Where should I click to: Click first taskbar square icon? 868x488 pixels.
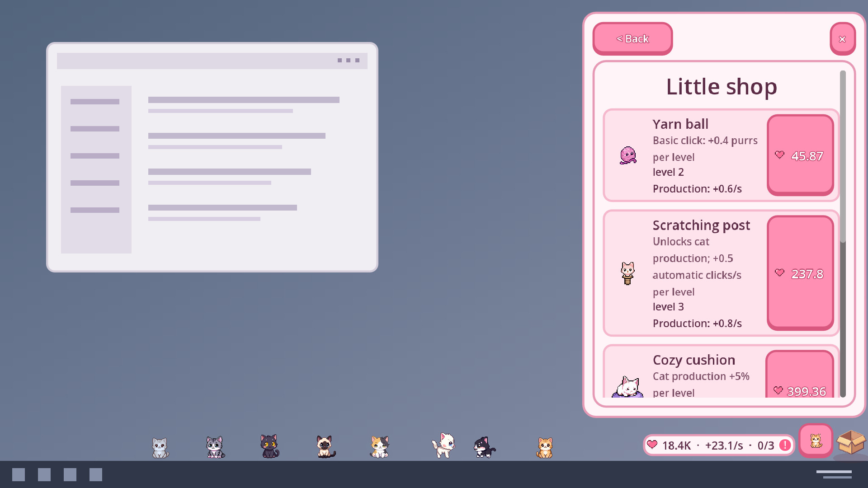tap(19, 474)
